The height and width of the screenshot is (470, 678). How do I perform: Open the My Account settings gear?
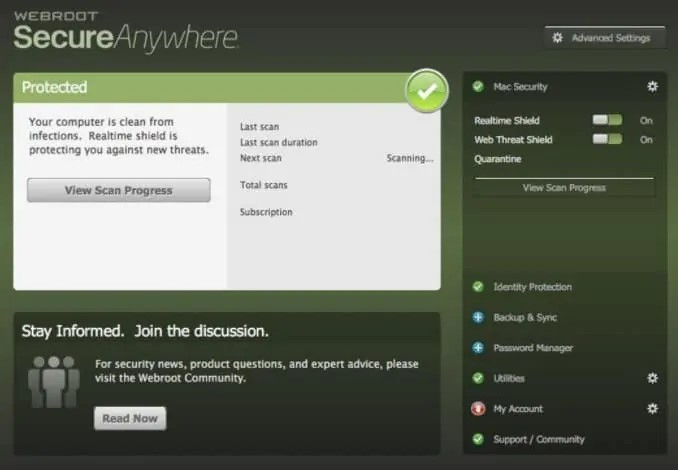652,409
